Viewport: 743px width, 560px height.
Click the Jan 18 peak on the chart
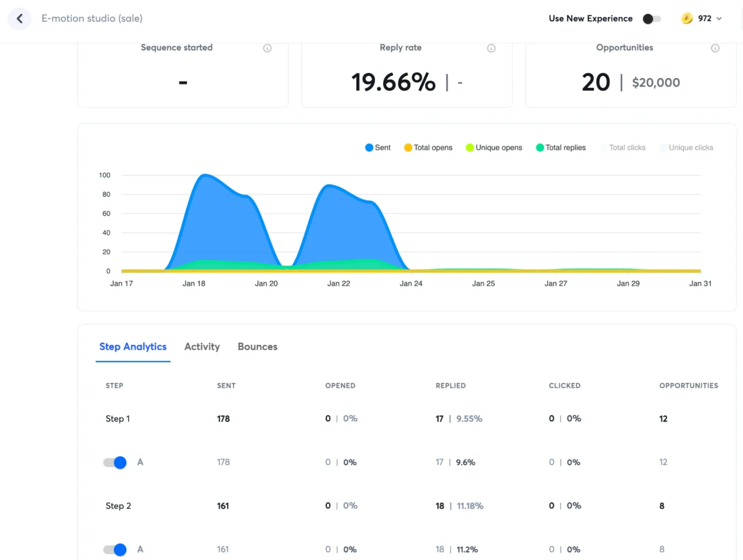(x=205, y=175)
